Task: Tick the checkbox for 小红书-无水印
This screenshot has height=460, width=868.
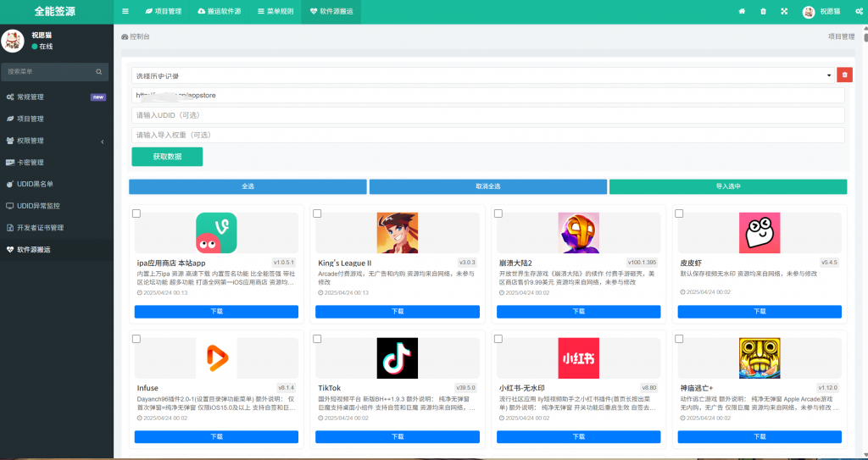Action: pos(498,339)
